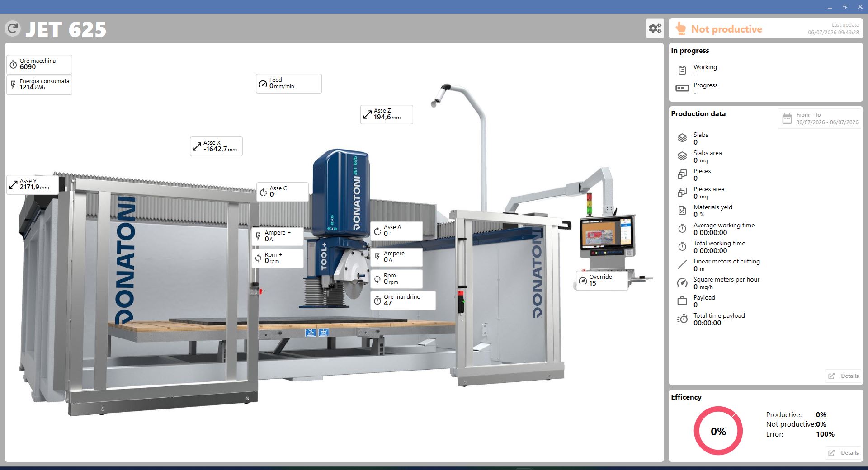
Task: Click the Not productive hand icon
Action: point(680,29)
